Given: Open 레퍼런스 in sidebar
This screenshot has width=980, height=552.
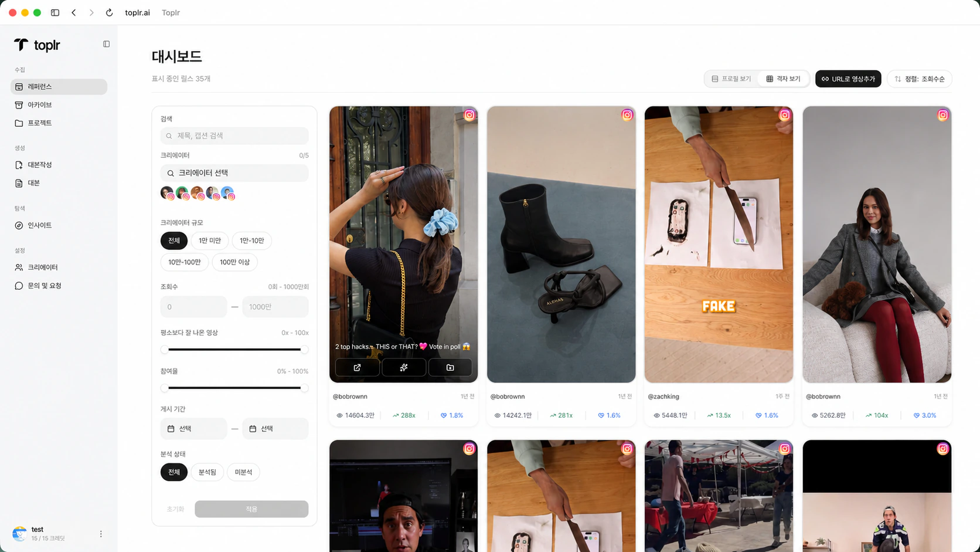Looking at the screenshot, I should (x=59, y=87).
